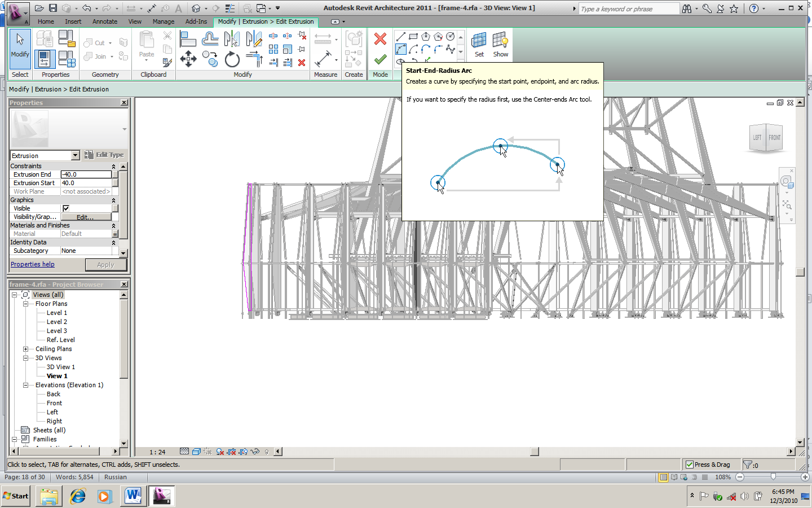Select the Spline draw tool
This screenshot has height=508, width=812.
pos(451,49)
